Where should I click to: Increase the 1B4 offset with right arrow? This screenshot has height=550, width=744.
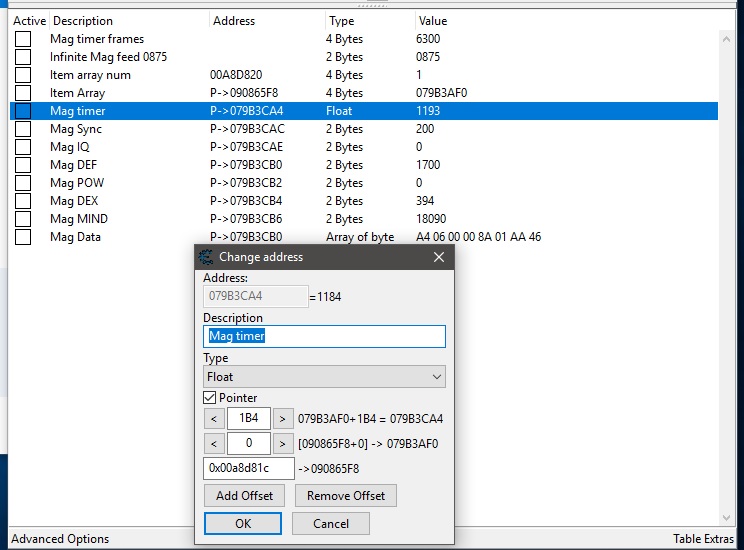click(283, 418)
